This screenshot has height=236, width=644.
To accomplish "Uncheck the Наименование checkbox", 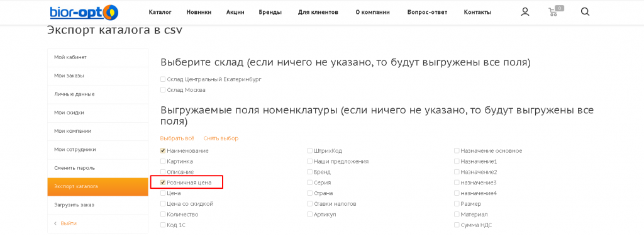I will point(163,151).
